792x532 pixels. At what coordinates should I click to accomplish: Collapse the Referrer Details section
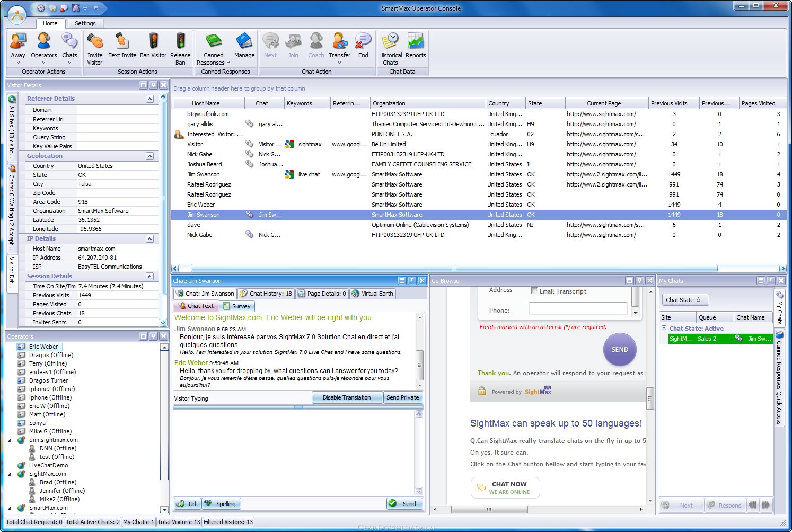pyautogui.click(x=149, y=99)
